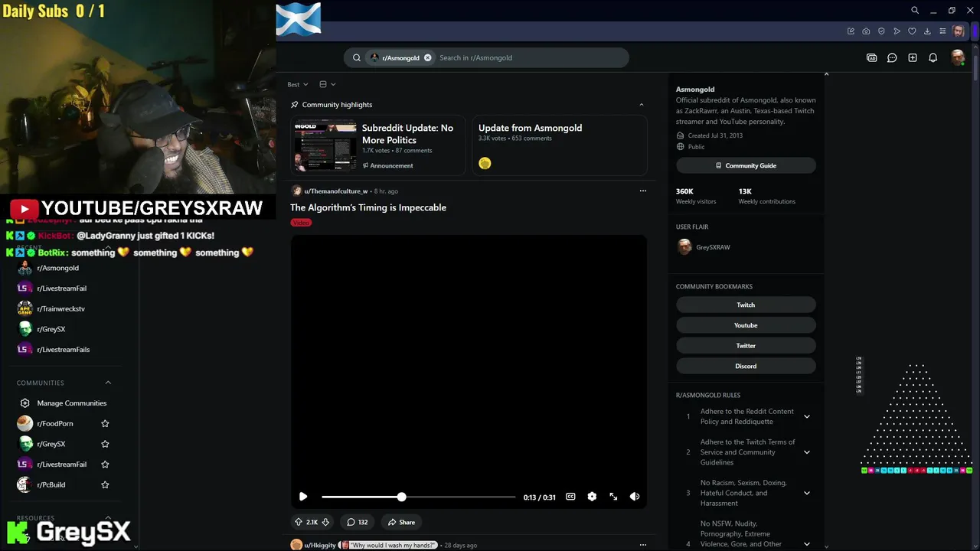Image resolution: width=980 pixels, height=551 pixels.
Task: Mute the video with the speaker icon
Action: point(635,497)
